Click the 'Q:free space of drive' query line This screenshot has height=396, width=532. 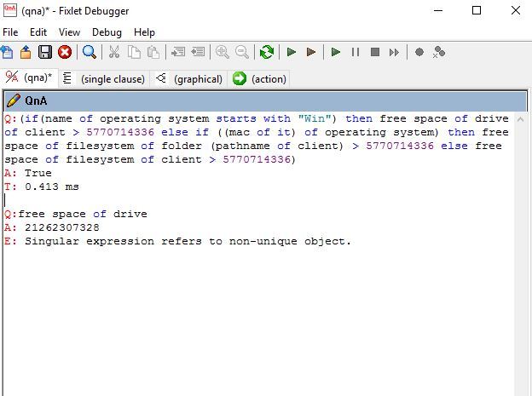tap(76, 214)
